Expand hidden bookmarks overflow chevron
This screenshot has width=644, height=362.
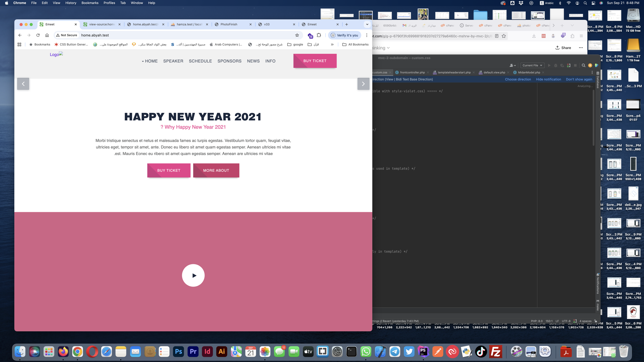332,44
